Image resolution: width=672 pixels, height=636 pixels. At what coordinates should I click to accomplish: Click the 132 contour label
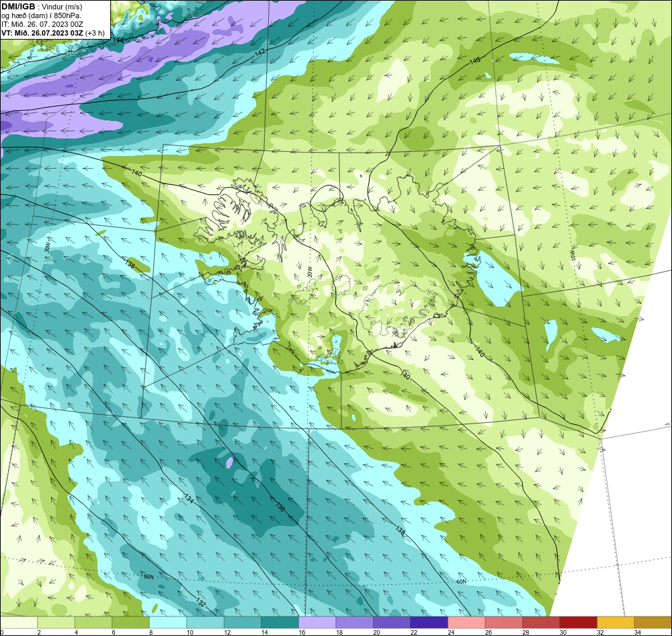tap(201, 602)
